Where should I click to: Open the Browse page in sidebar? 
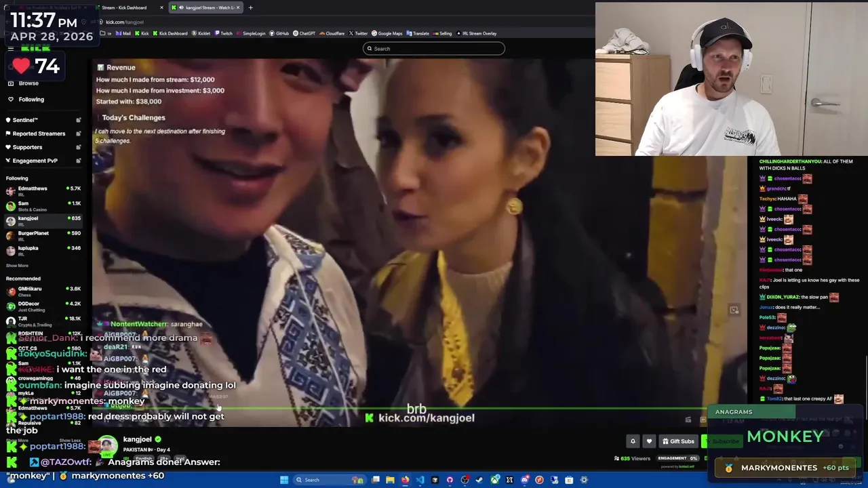[28, 83]
